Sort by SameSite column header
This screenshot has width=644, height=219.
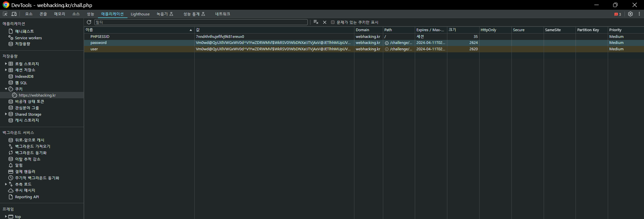[x=559, y=30]
